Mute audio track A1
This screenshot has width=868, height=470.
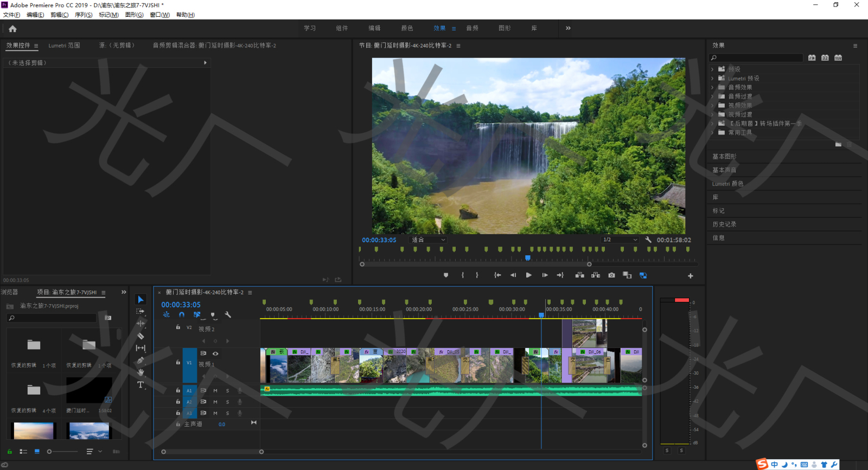point(215,391)
